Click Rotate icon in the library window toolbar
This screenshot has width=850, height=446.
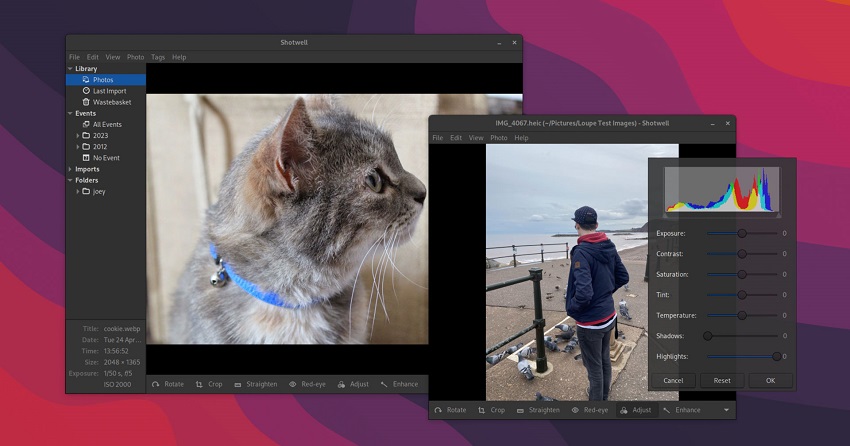[156, 384]
